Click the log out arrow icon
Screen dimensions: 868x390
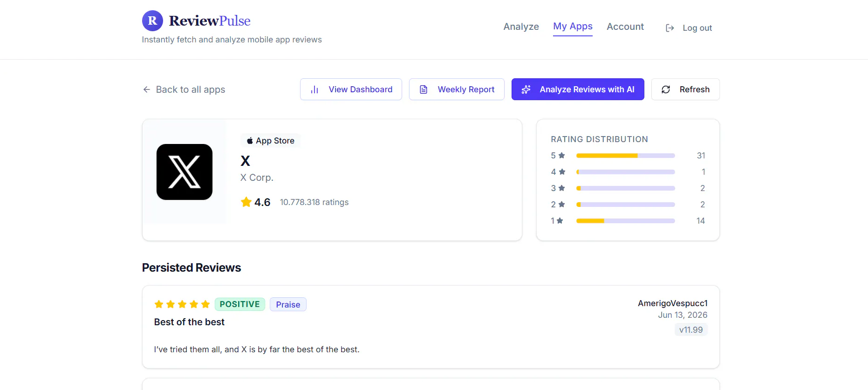(670, 28)
